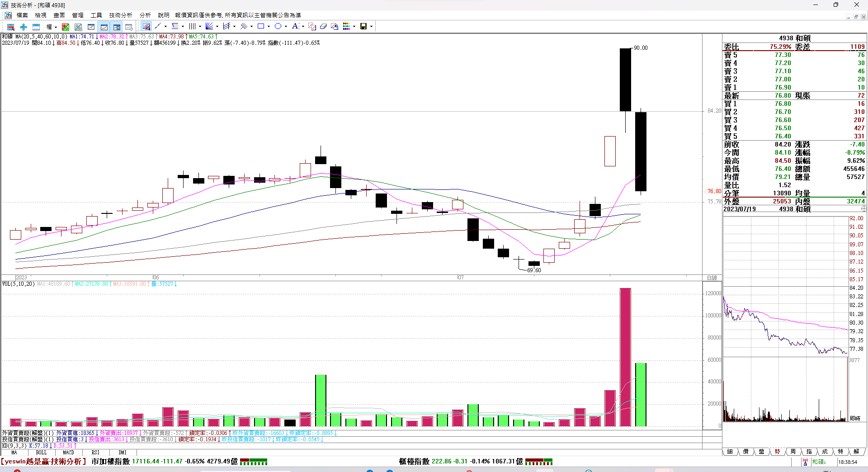Image resolution: width=868 pixels, height=472 pixels.
Task: Select the 價 tab in quote panel
Action: tap(745, 452)
